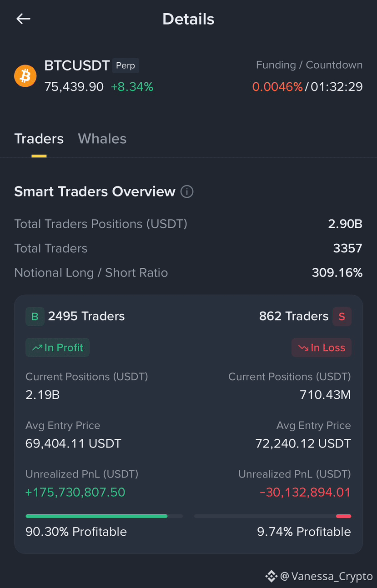Click the @Vanessa_Crypto watermark text
The height and width of the screenshot is (588, 377).
click(x=327, y=576)
